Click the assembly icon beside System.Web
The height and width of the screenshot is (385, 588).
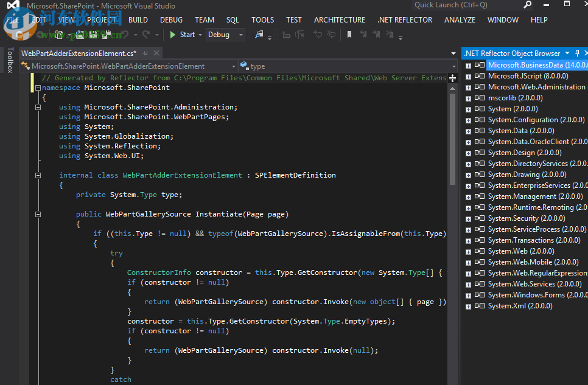pyautogui.click(x=479, y=251)
